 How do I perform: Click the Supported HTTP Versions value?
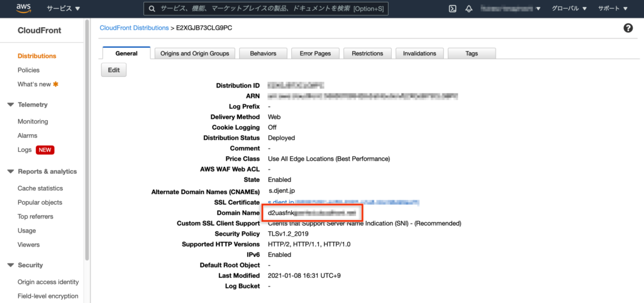[309, 244]
